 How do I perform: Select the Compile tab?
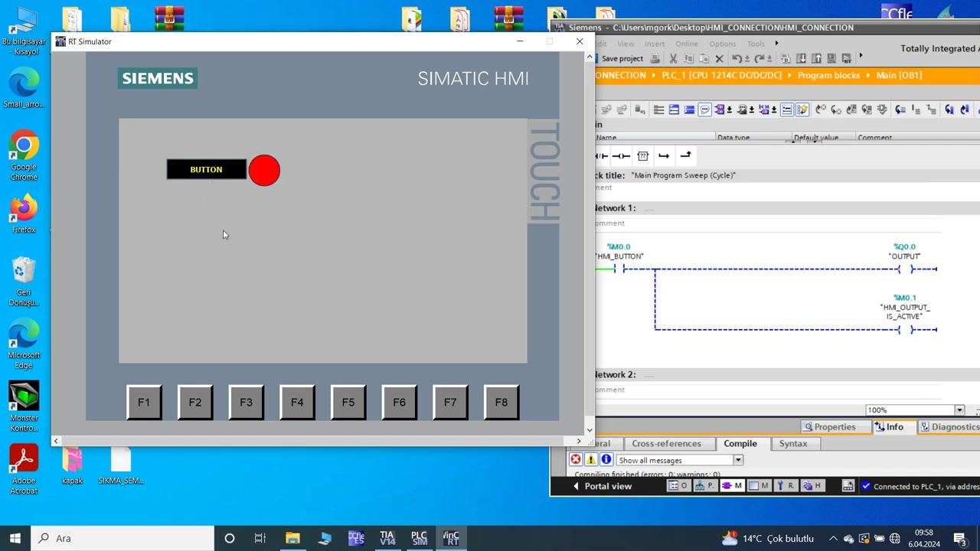[740, 443]
